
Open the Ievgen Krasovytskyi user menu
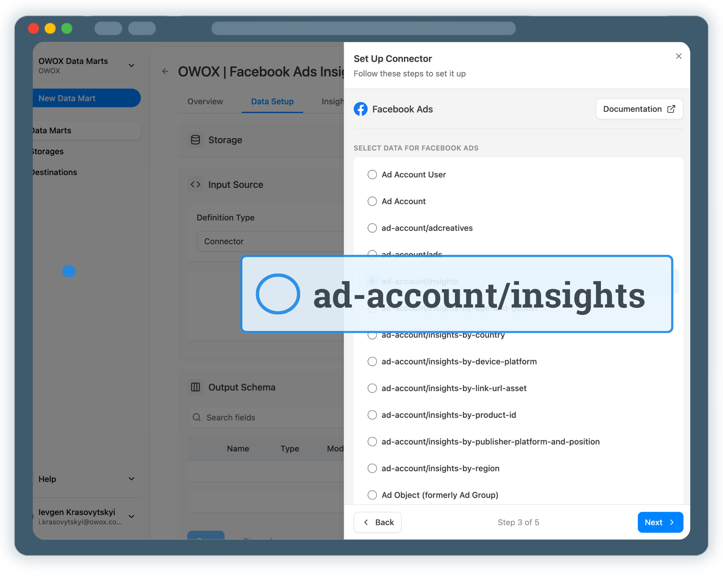tap(131, 516)
